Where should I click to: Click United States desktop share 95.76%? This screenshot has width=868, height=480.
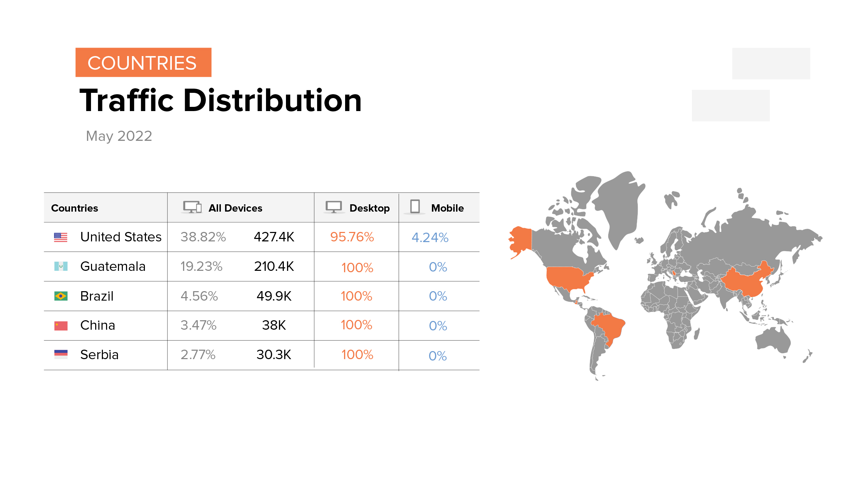[x=352, y=237]
